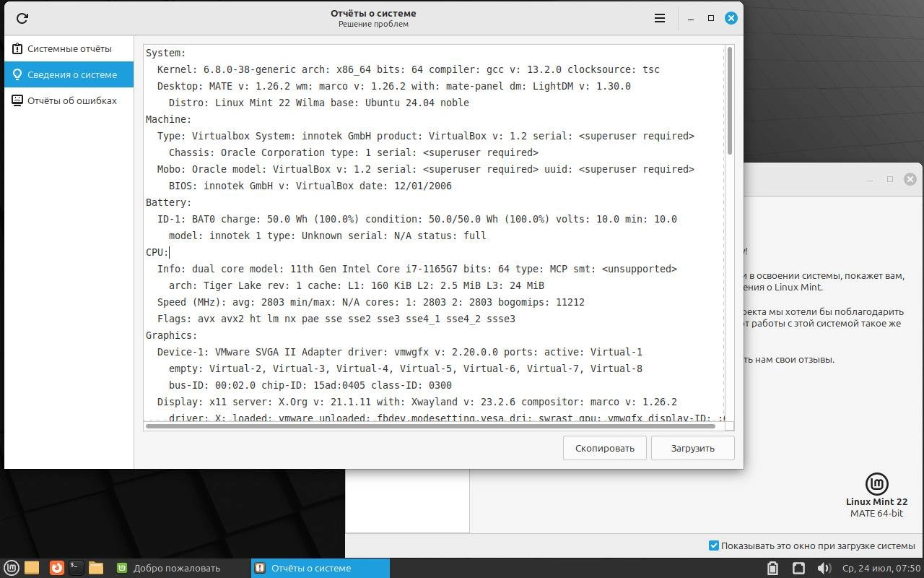Click the show desktop folder icon in the taskbar
This screenshot has width=924, height=578.
[x=32, y=568]
